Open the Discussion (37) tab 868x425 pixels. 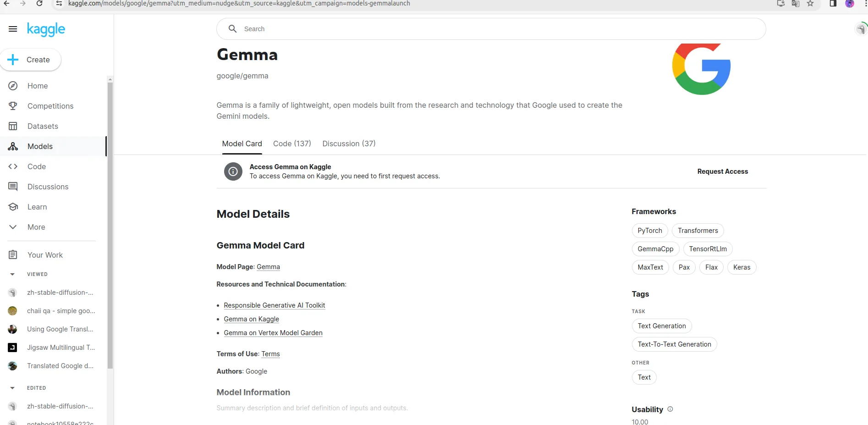coord(349,144)
